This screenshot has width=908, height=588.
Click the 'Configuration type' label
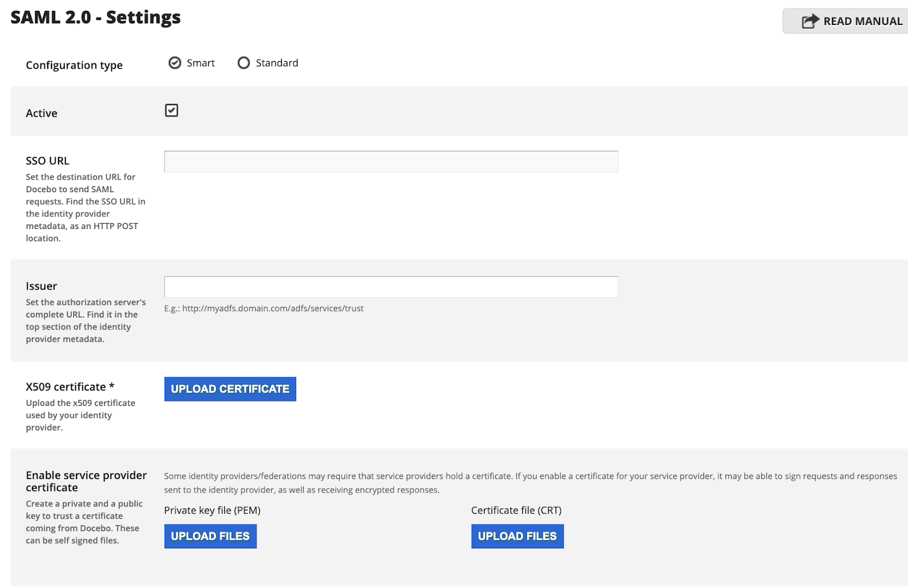(x=74, y=65)
